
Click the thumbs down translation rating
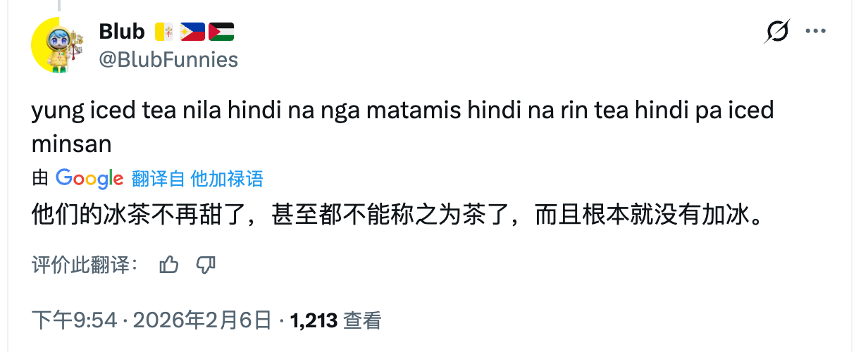(205, 265)
